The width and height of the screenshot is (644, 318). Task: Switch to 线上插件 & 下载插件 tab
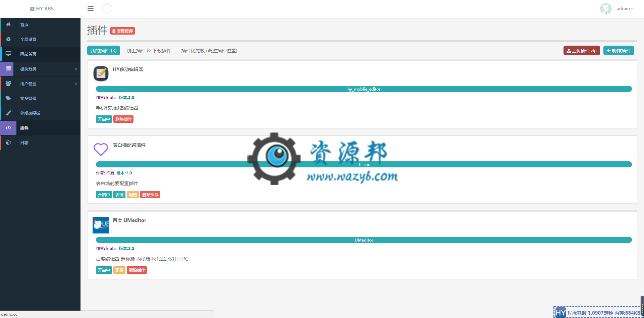pyautogui.click(x=149, y=51)
